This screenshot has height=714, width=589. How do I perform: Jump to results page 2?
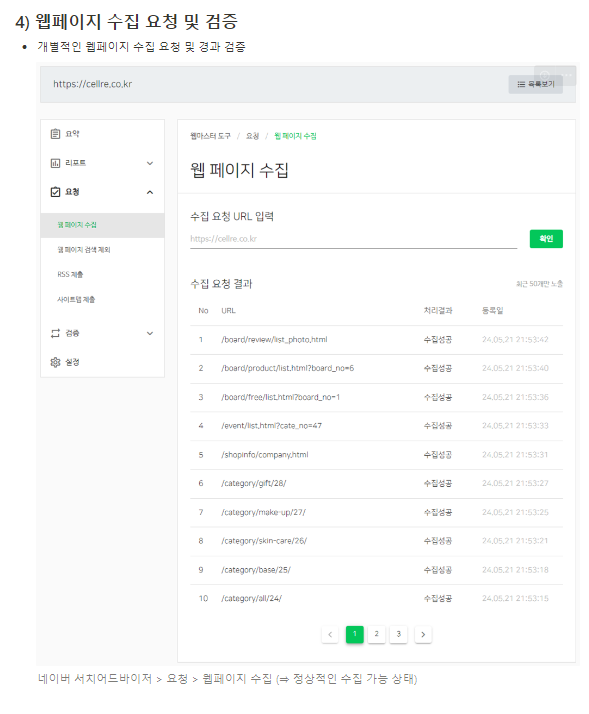[377, 634]
